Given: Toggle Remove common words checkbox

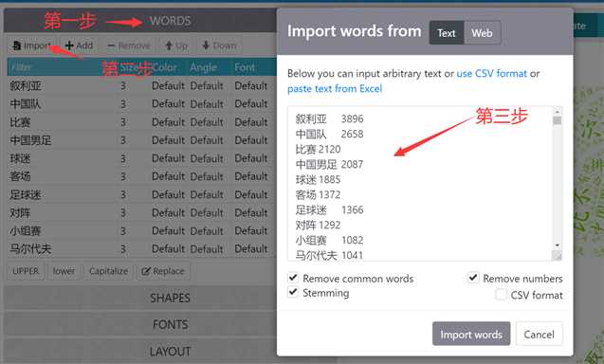Looking at the screenshot, I should click(293, 278).
